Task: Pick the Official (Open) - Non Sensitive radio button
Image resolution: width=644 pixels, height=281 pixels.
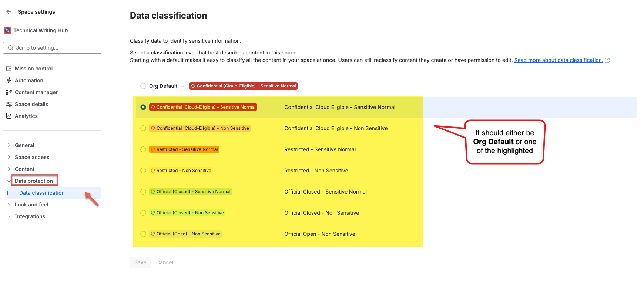Action: pos(143,234)
